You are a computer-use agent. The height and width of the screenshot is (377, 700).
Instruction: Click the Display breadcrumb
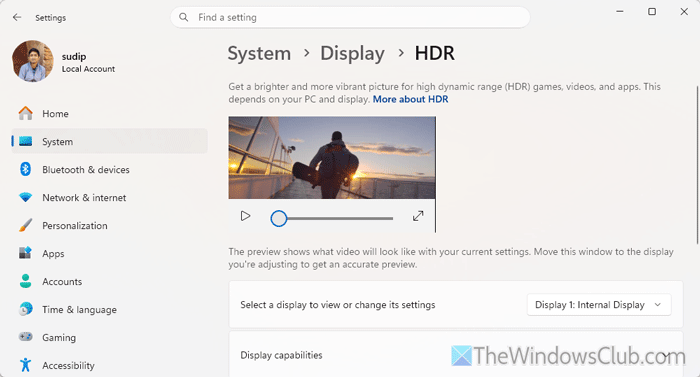pos(352,53)
